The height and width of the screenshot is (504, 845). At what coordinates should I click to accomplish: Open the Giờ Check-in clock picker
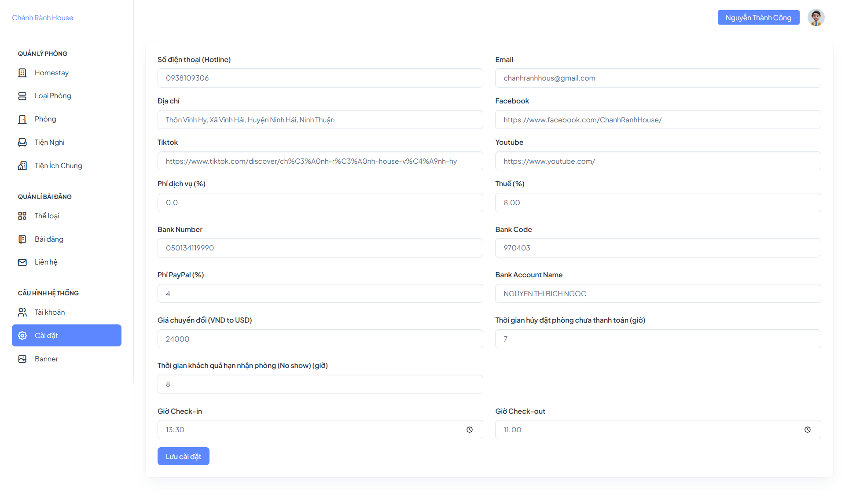[470, 430]
